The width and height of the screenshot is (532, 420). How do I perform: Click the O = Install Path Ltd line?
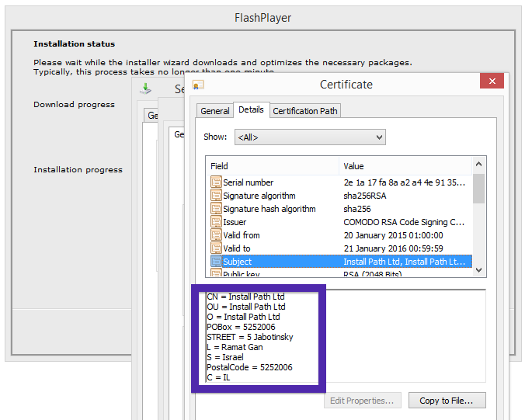click(243, 317)
